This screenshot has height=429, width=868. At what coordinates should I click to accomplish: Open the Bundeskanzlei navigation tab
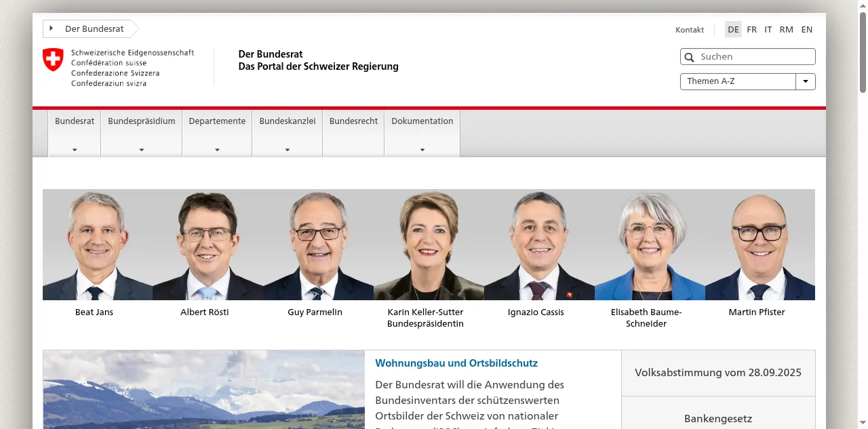pyautogui.click(x=288, y=134)
